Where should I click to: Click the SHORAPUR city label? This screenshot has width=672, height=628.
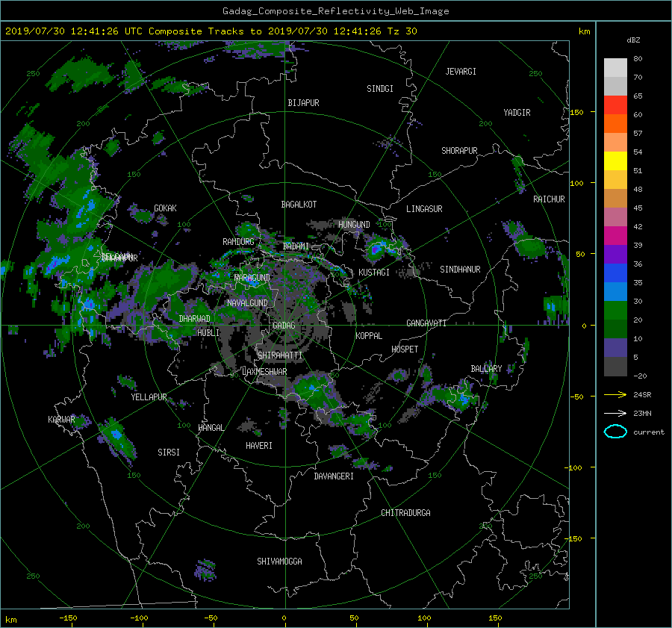point(459,151)
